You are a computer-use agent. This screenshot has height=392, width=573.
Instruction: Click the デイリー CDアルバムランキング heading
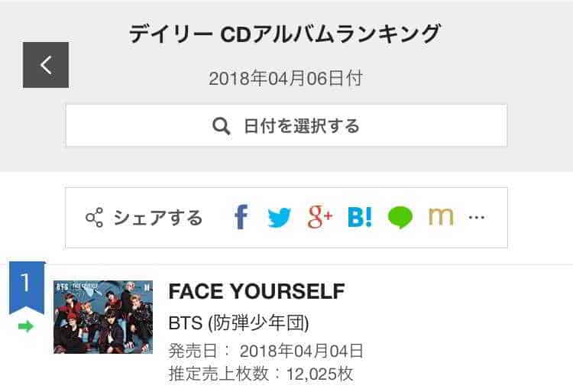pos(285,34)
